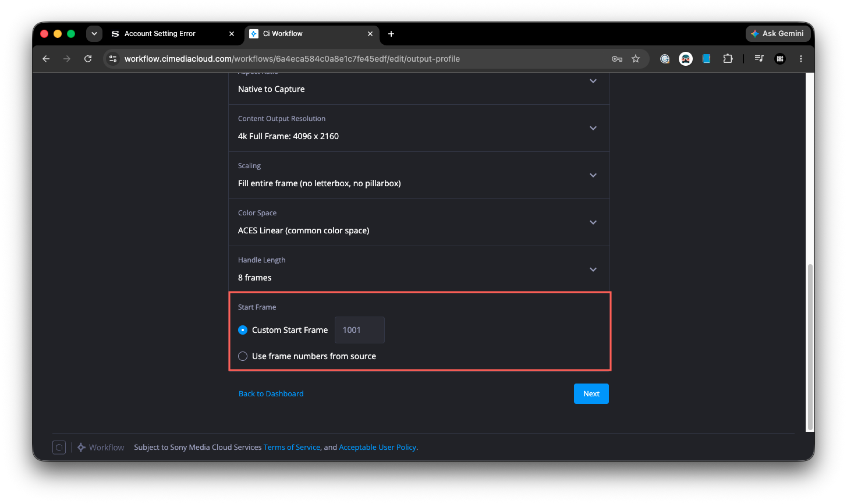Open the tab search dropdown arrow
This screenshot has width=847, height=504.
coord(94,34)
